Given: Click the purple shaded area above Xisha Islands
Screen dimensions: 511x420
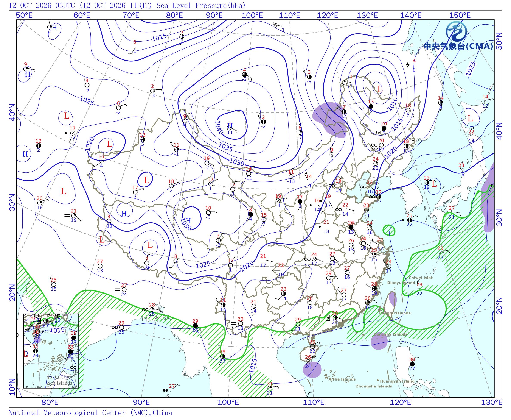Looking at the screenshot, I should click(x=312, y=369).
